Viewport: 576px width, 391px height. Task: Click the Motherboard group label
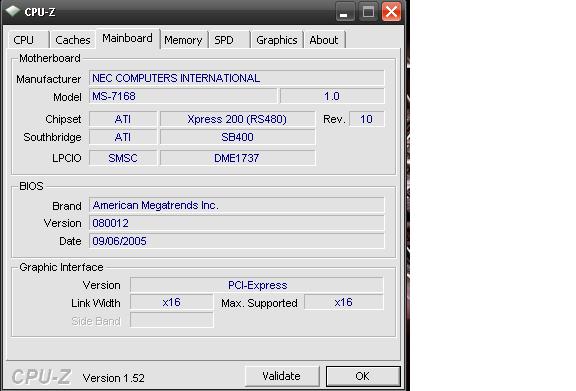coord(50,58)
